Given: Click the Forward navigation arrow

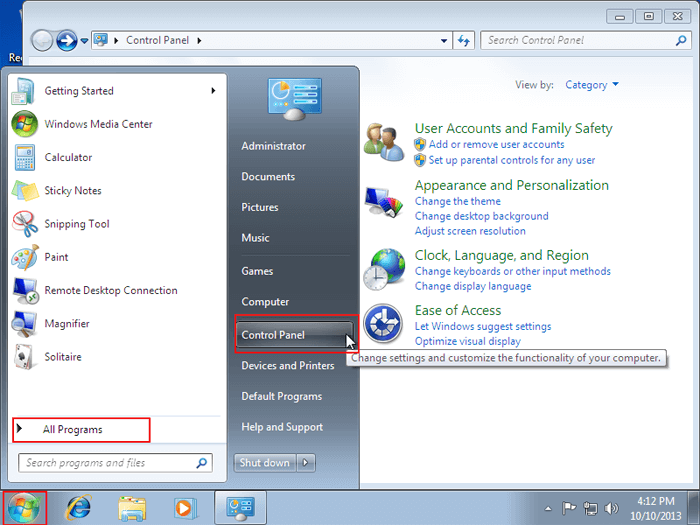Looking at the screenshot, I should pos(67,41).
